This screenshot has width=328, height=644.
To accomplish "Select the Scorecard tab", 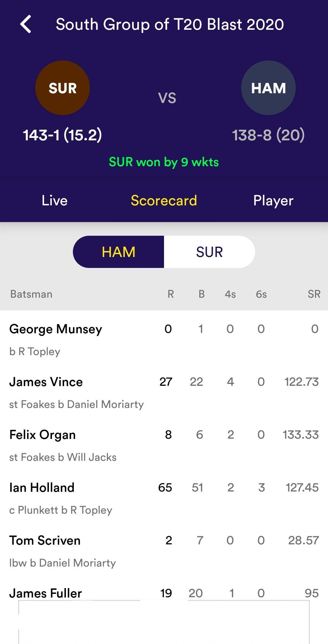I will pyautogui.click(x=164, y=200).
